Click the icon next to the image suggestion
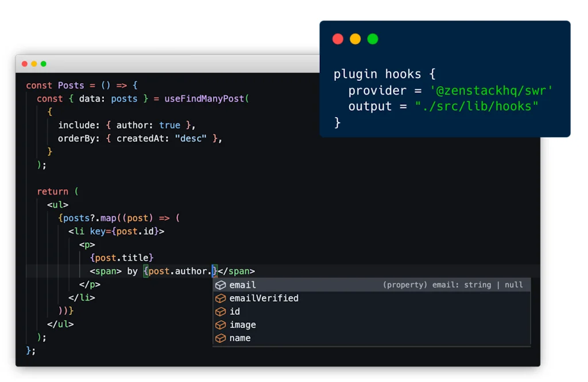 [x=221, y=325]
